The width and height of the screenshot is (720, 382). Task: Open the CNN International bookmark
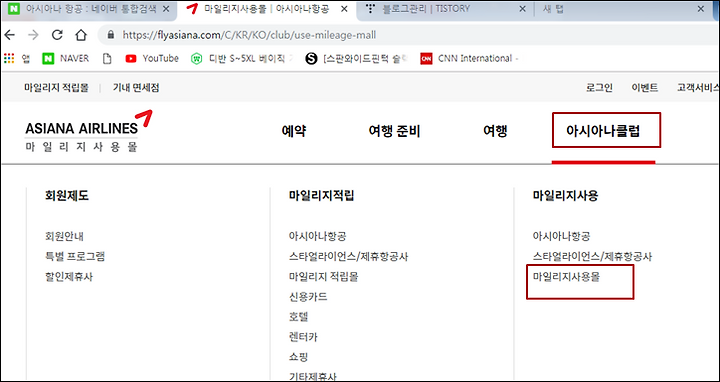point(469,58)
